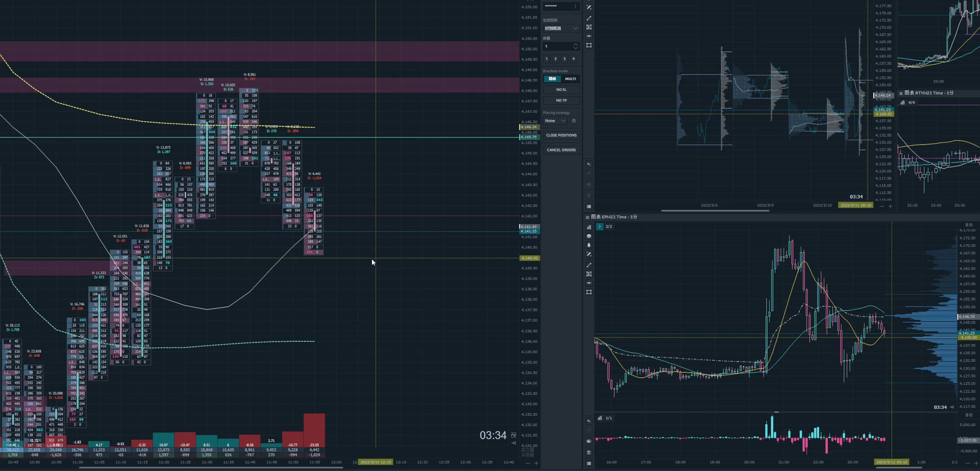Switch brackets mode to MULTI
The width and height of the screenshot is (980, 471).
pos(570,79)
